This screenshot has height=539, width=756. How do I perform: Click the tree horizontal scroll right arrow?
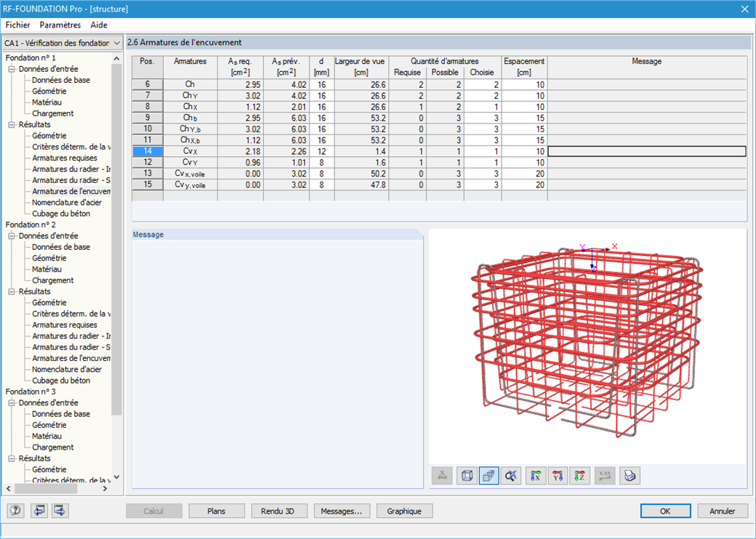(105, 488)
